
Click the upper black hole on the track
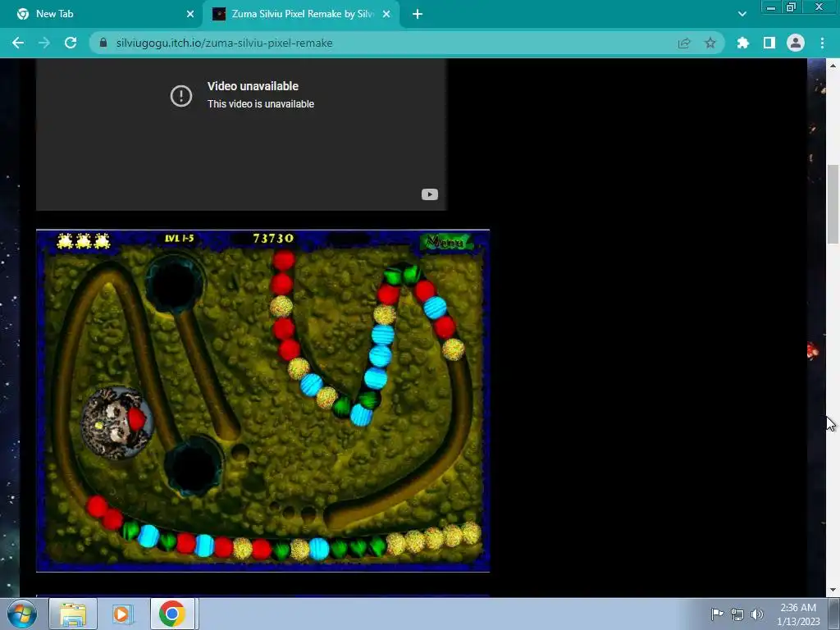(x=176, y=284)
